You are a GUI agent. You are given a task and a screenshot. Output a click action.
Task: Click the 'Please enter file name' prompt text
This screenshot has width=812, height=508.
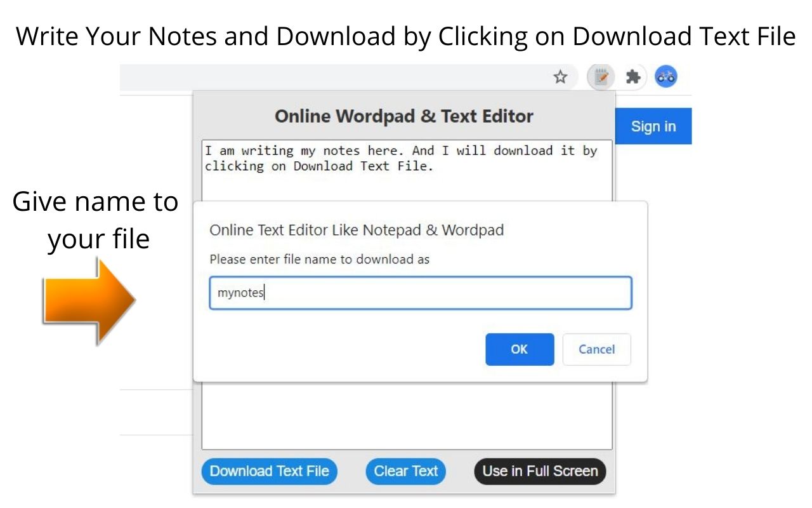320,259
